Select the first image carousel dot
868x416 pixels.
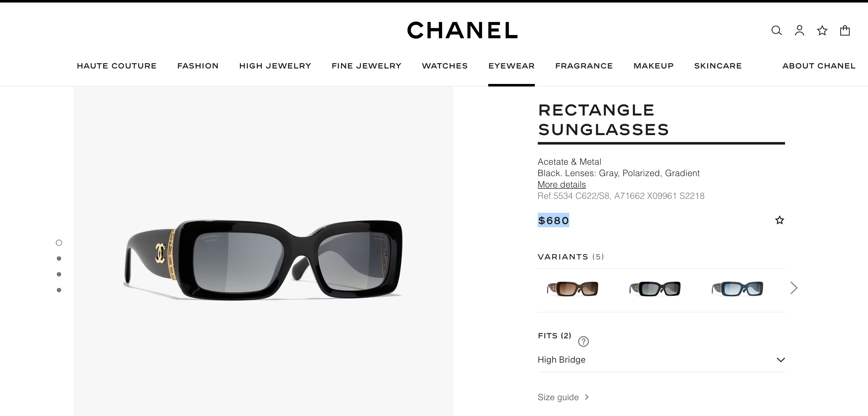59,243
